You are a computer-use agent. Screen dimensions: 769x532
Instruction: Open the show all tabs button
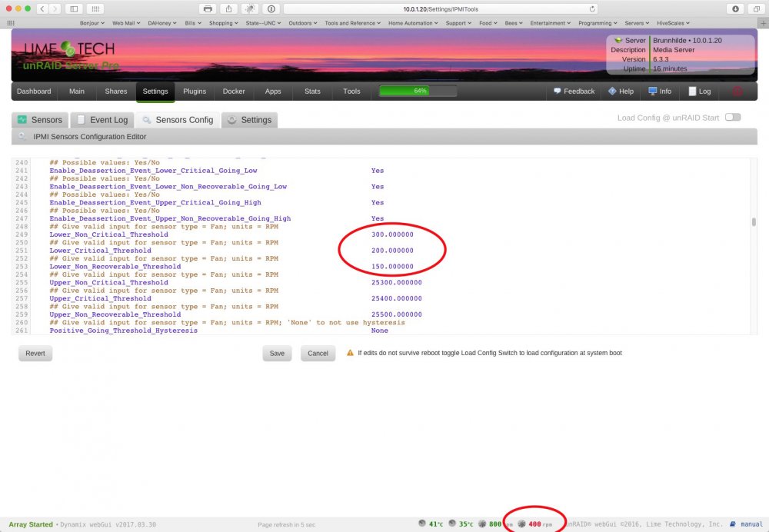(756, 8)
